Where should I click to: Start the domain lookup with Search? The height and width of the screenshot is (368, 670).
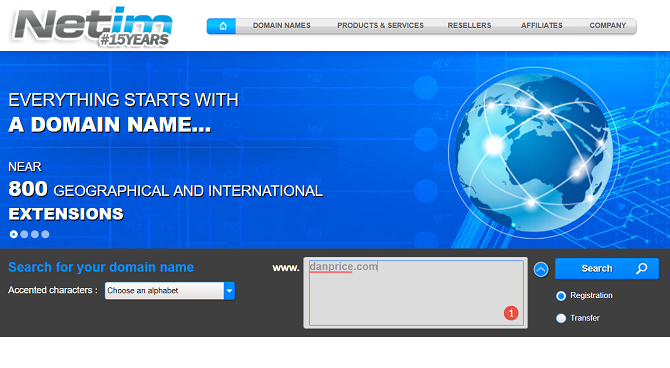[x=607, y=268]
